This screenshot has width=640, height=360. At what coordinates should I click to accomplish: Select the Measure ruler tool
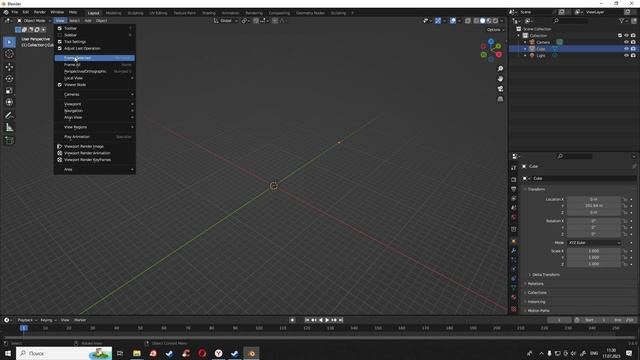[9, 128]
